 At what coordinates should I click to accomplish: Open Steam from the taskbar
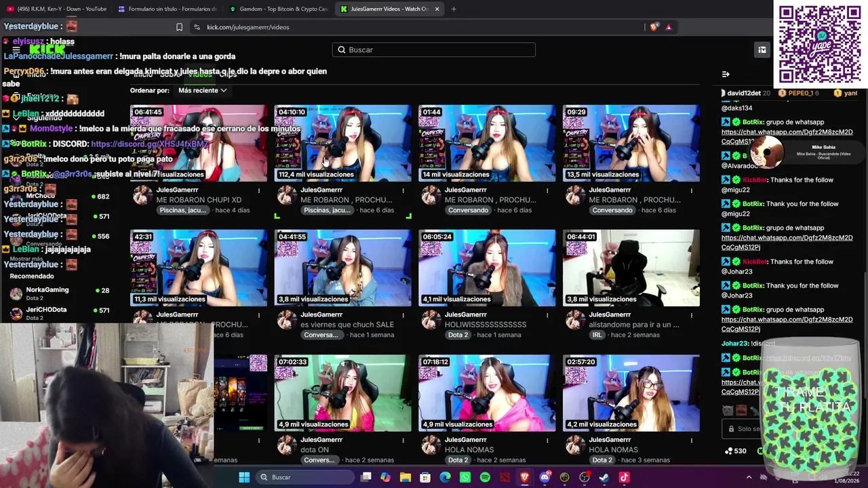pos(604,477)
